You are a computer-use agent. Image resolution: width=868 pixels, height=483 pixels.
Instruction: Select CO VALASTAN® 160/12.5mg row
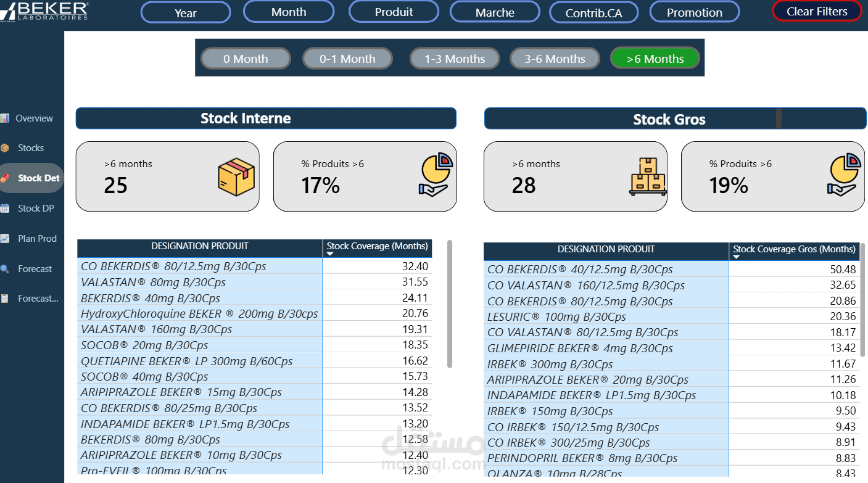(672, 286)
